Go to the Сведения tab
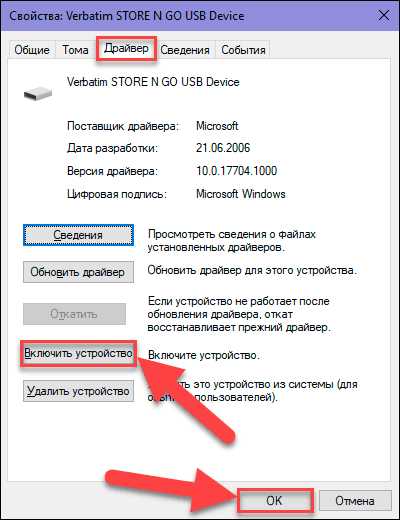This screenshot has height=520, width=400. click(x=185, y=50)
